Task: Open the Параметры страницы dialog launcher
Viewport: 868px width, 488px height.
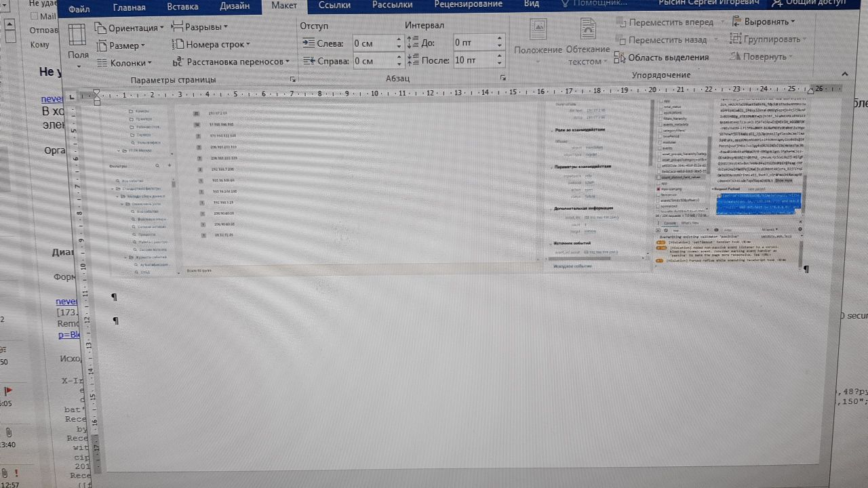Action: tap(292, 78)
